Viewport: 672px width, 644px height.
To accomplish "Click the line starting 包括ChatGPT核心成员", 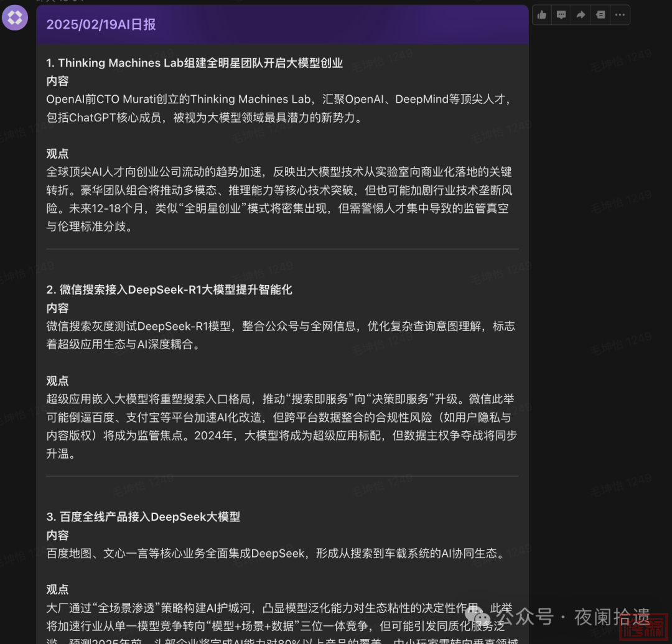I will click(205, 118).
